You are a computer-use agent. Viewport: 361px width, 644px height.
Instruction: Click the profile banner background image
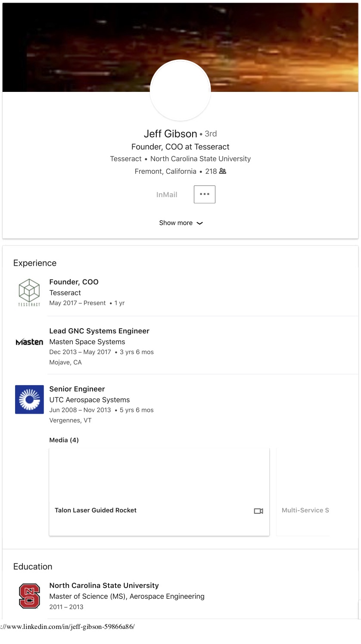coord(280,43)
